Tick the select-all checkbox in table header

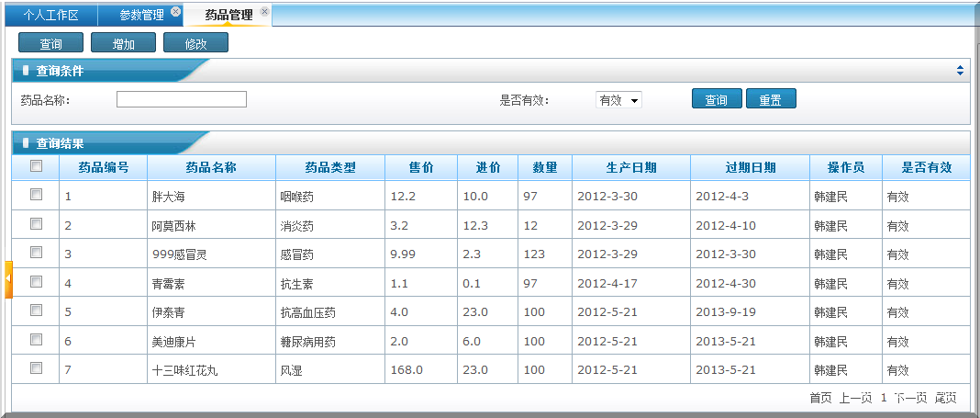point(36,166)
